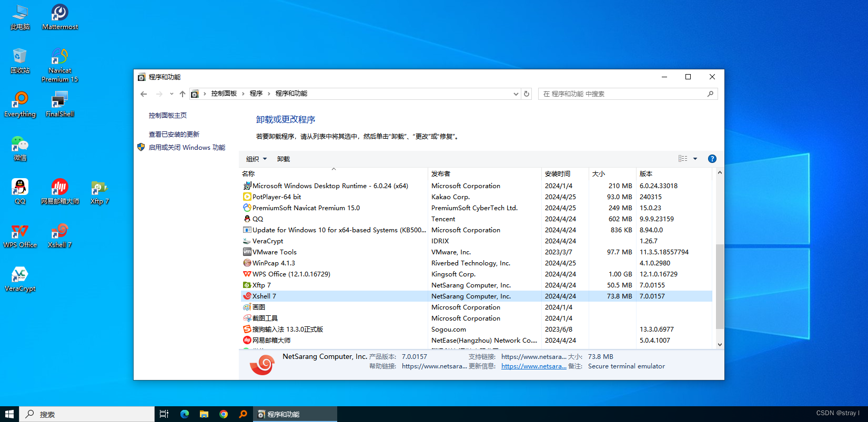Viewport: 868px width, 422px height.
Task: Launch Google Chrome from the taskbar
Action: point(224,414)
